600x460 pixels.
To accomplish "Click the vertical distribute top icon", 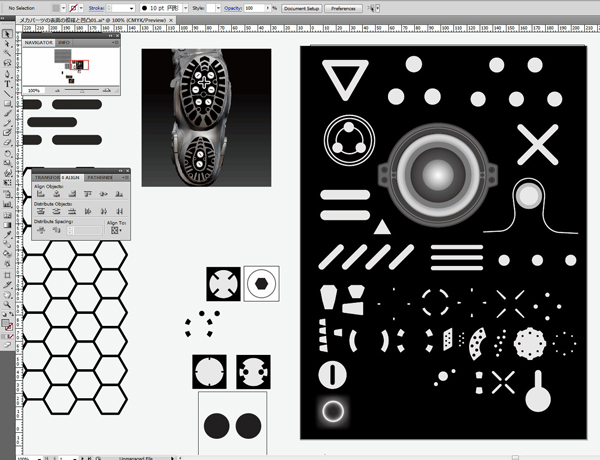I will tap(40, 211).
